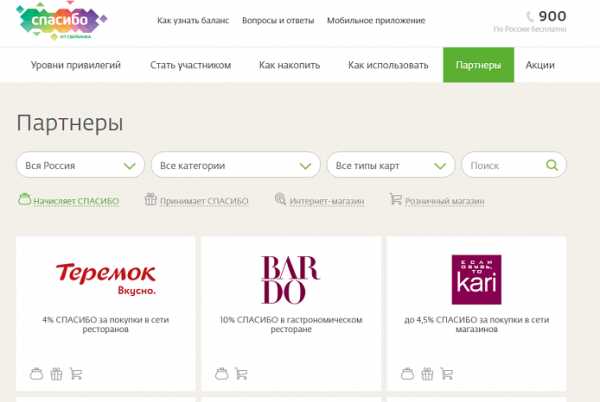Expand the Вся Россия region dropdown

coord(80,165)
